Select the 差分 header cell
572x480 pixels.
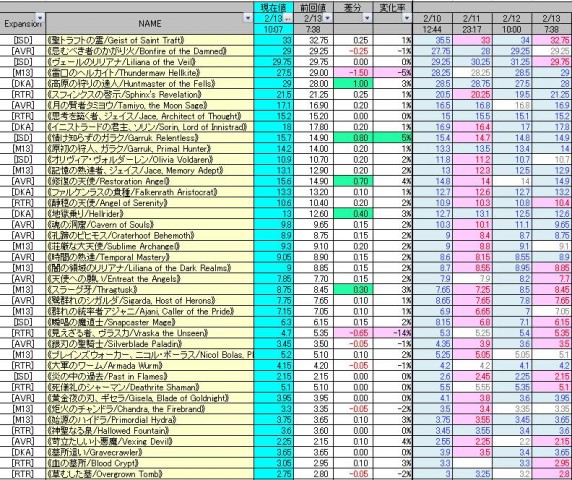tap(353, 7)
